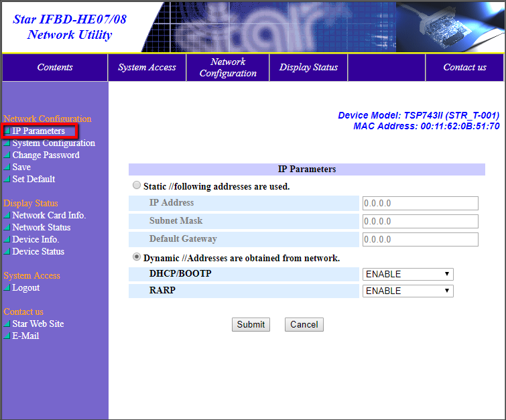Click the triangle bullet beside Device Status
506x420 pixels.
click(x=7, y=251)
